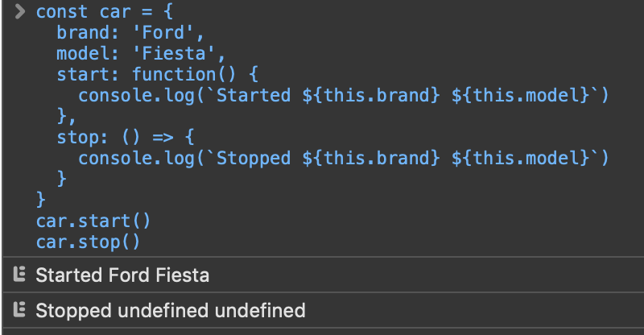The width and height of the screenshot is (644, 335).
Task: Click the log icon beside Started Ford Fiesta
Action: (x=20, y=275)
